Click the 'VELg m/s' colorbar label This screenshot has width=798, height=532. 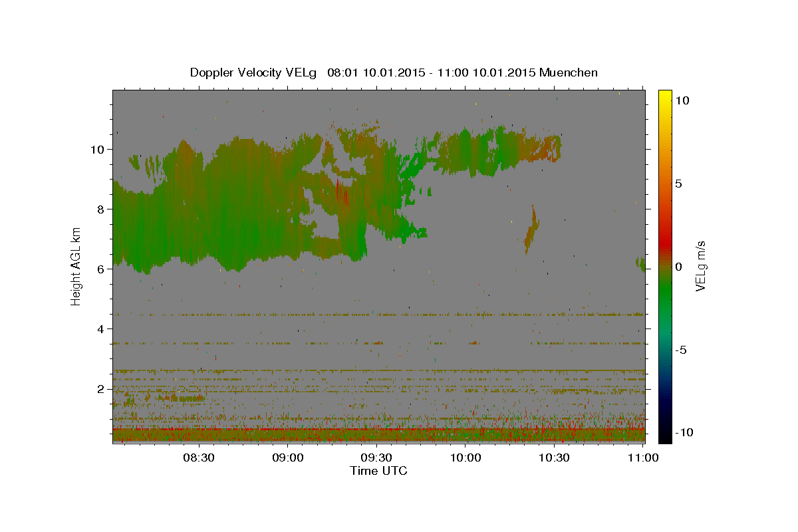(x=700, y=267)
